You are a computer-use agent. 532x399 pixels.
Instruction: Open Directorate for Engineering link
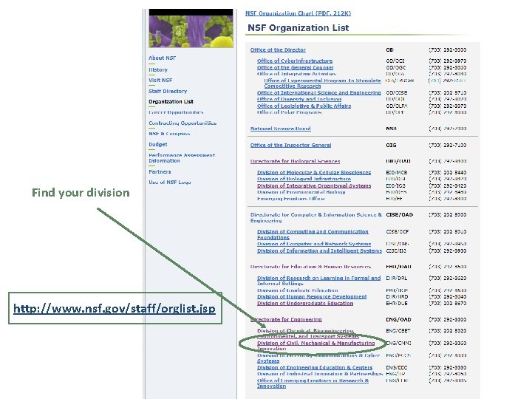[x=286, y=320]
